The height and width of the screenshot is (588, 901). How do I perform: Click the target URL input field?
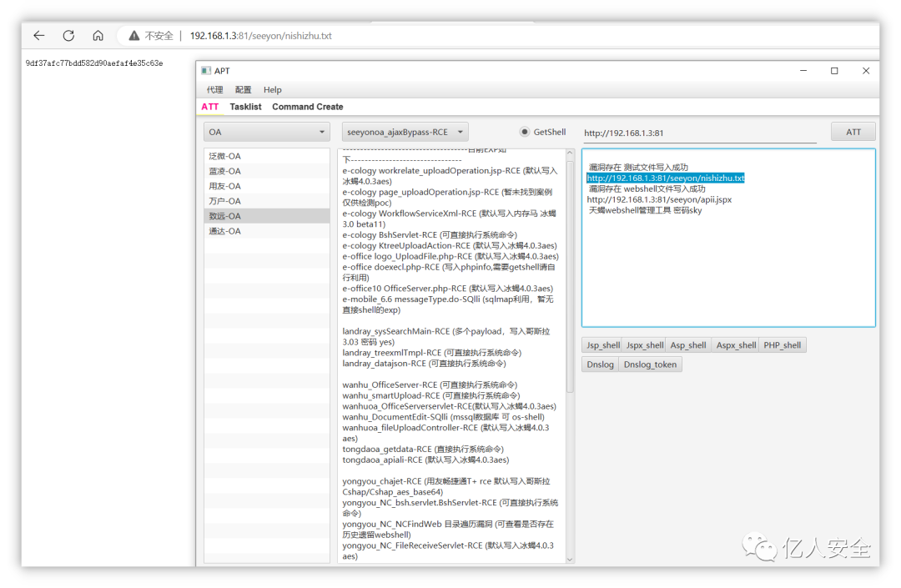[700, 133]
